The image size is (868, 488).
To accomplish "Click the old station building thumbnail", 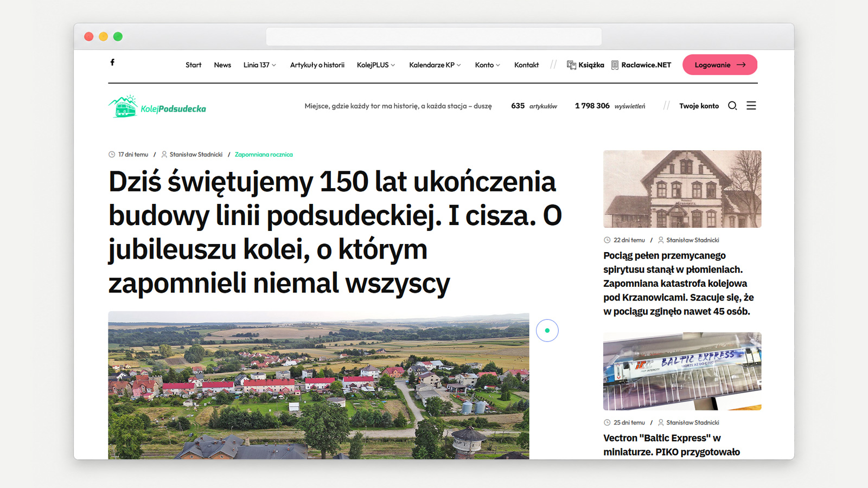I will coord(682,189).
